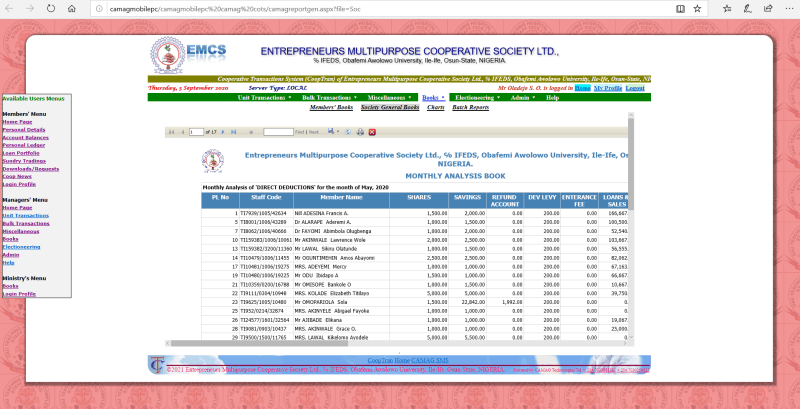The image size is (800, 409).
Task: Go to next report page
Action: (223, 132)
